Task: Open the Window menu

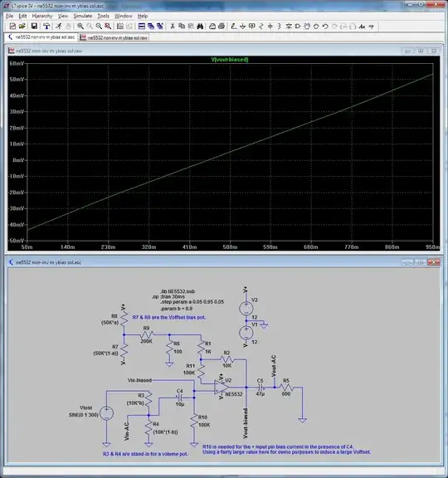Action: [123, 16]
